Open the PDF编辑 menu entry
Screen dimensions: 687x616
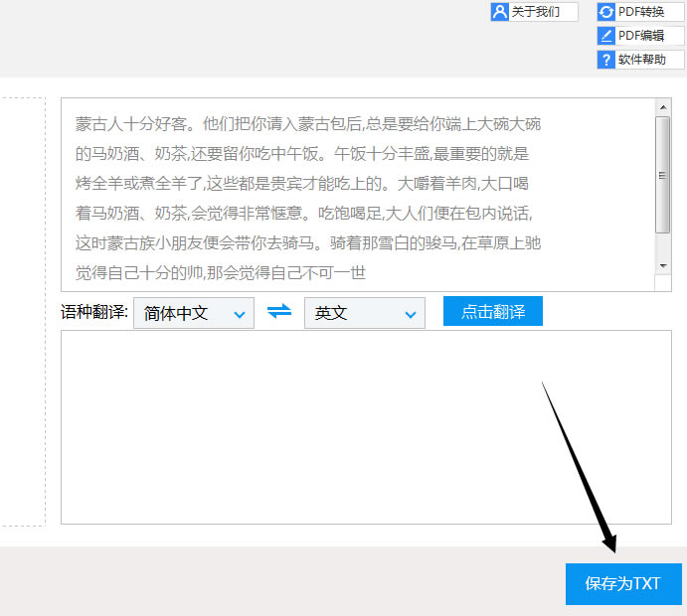click(640, 36)
